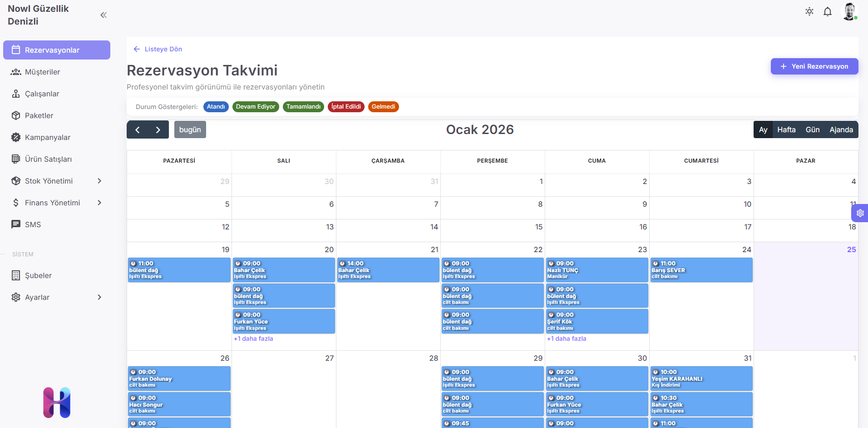
Task: Open the 14:00 Bahar Çelik appointment
Action: tap(388, 270)
